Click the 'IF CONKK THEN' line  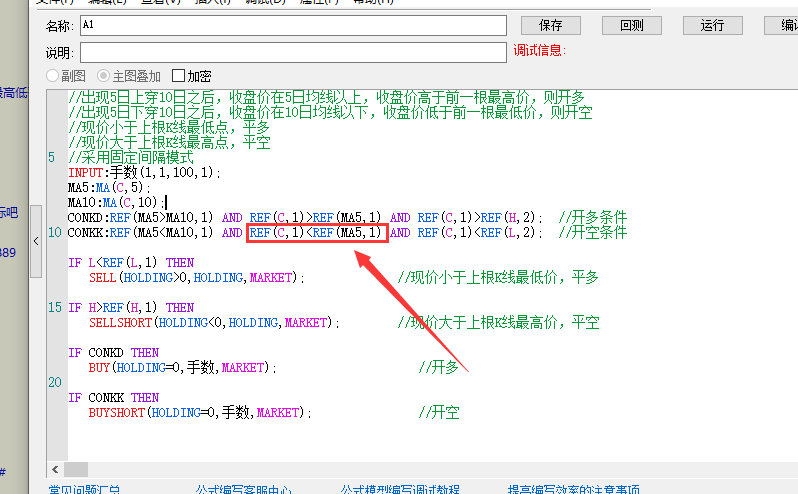114,397
